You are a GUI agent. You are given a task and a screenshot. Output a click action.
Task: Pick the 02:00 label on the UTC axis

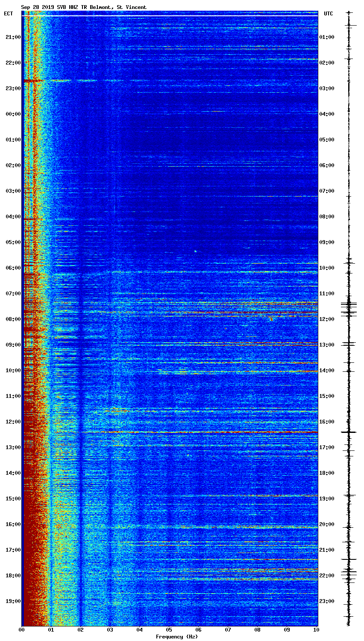point(327,63)
